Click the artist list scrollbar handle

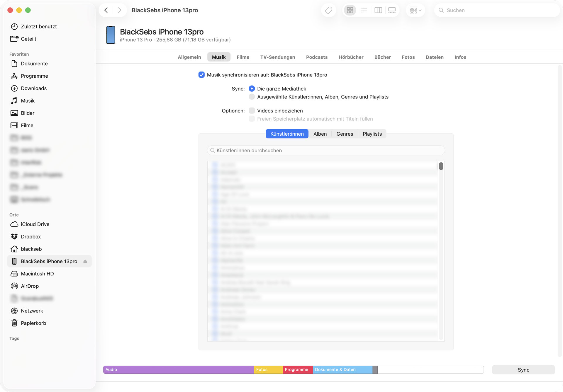click(441, 166)
